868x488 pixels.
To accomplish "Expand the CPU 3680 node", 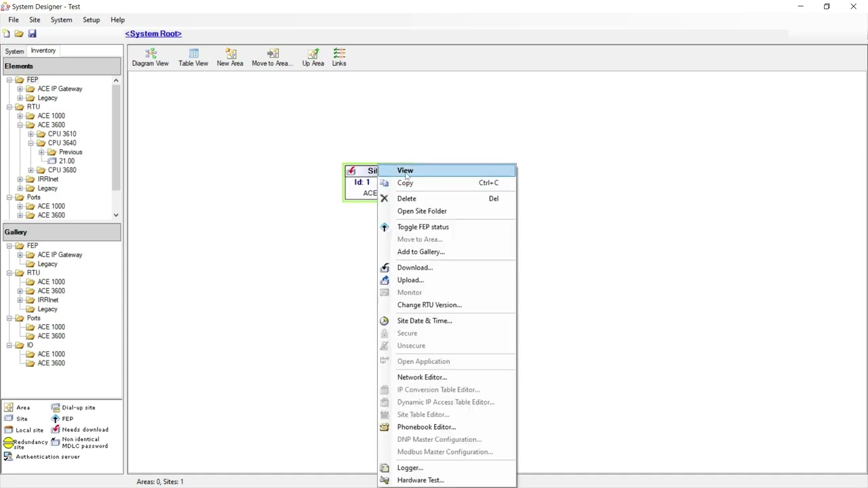I will pyautogui.click(x=31, y=170).
